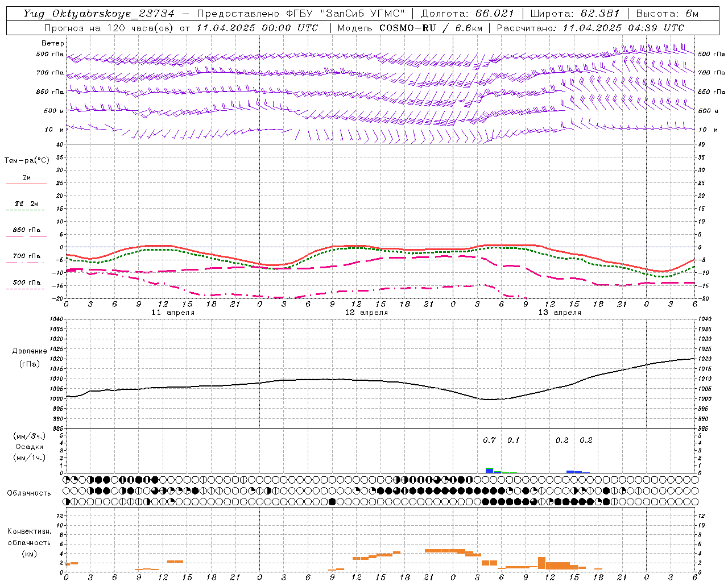Click the (мм/1ч.) precipitation unit label
Screen dimensions: 728x582
pos(30,458)
